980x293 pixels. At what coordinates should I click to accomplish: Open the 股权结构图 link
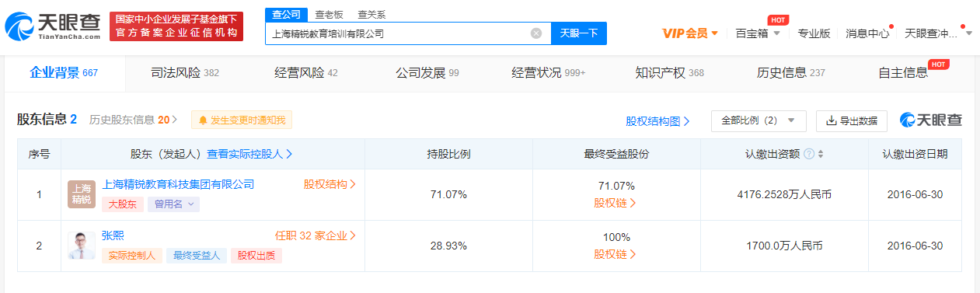[x=657, y=121]
